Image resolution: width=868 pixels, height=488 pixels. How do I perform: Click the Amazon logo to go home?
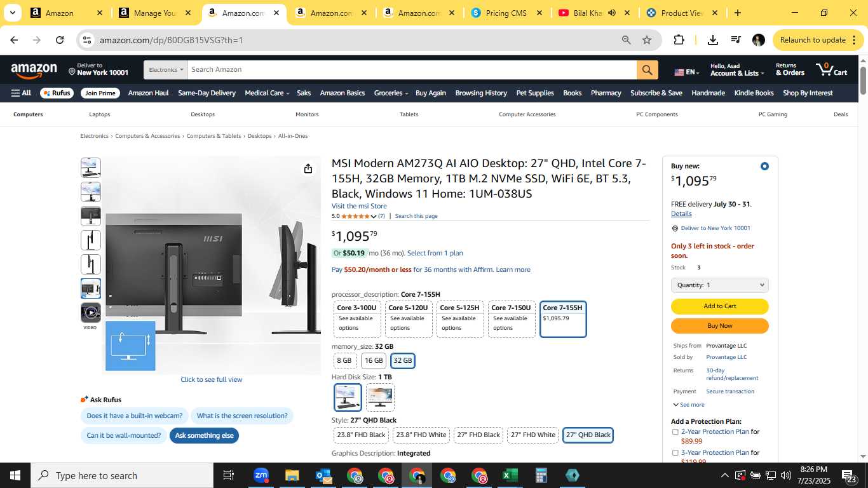[x=34, y=70]
